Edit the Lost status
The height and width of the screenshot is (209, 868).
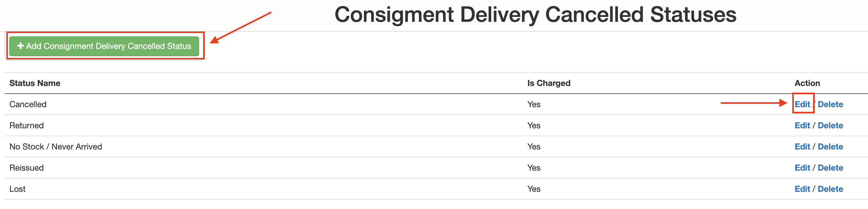coord(803,189)
